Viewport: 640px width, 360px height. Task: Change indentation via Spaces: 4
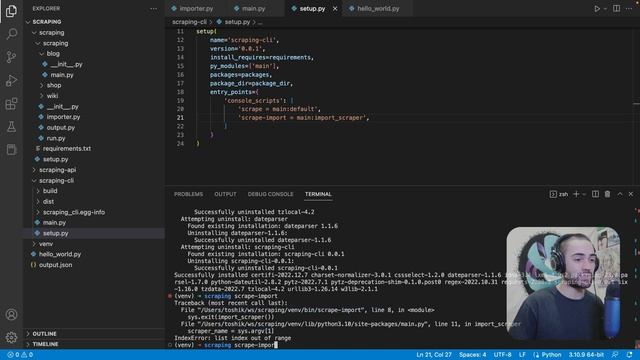[x=472, y=355]
